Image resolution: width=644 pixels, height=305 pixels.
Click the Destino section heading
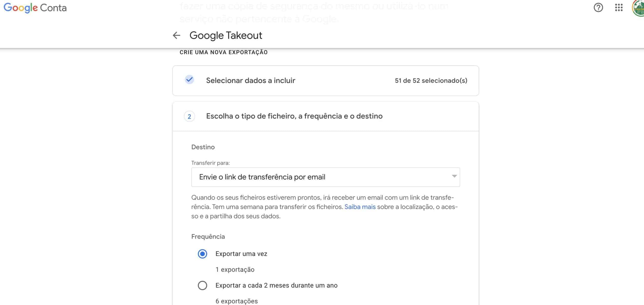(x=203, y=147)
